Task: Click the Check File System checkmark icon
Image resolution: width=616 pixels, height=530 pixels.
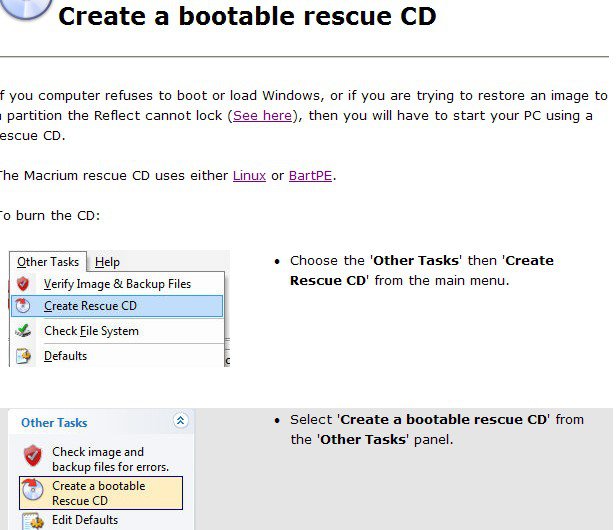Action: tap(23, 331)
